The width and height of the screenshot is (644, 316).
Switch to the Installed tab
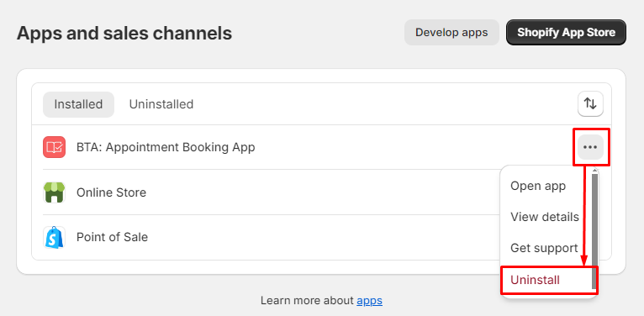coord(78,104)
